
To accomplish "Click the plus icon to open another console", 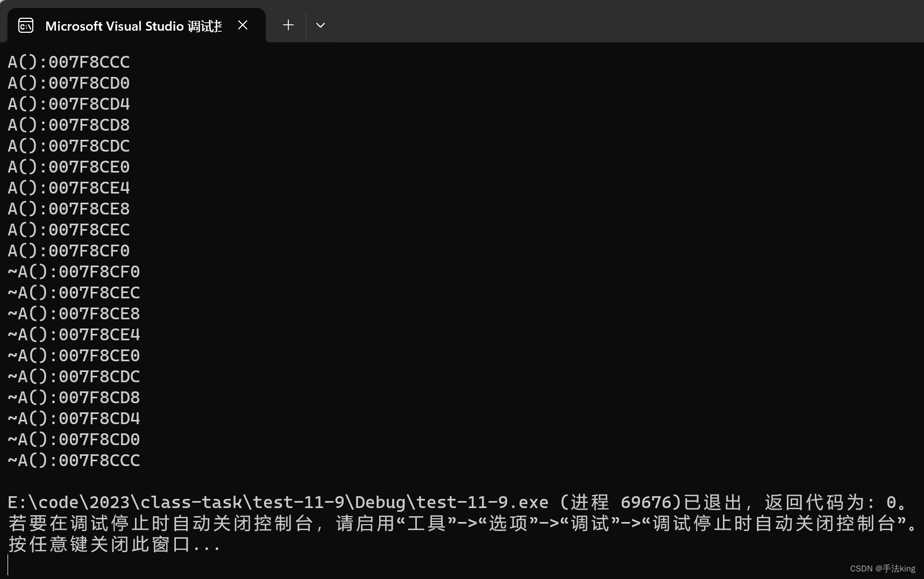I will pos(288,25).
